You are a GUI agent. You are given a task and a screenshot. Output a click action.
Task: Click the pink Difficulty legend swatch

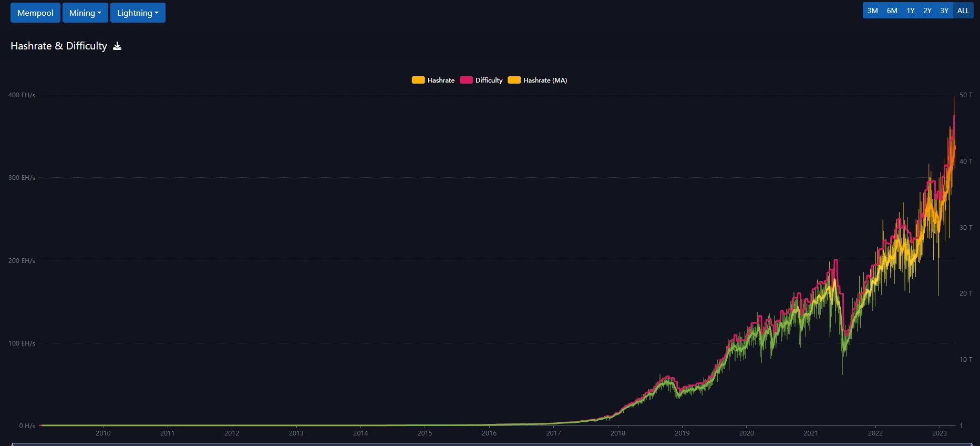click(466, 80)
